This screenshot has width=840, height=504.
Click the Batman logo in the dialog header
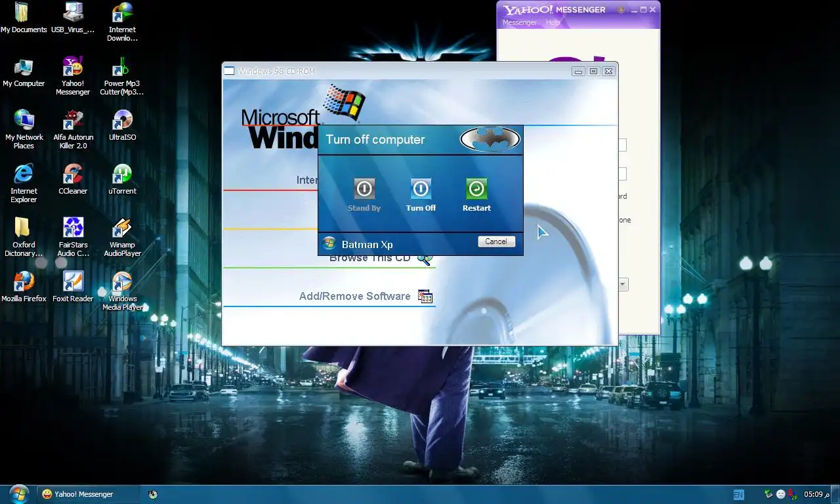pos(490,139)
